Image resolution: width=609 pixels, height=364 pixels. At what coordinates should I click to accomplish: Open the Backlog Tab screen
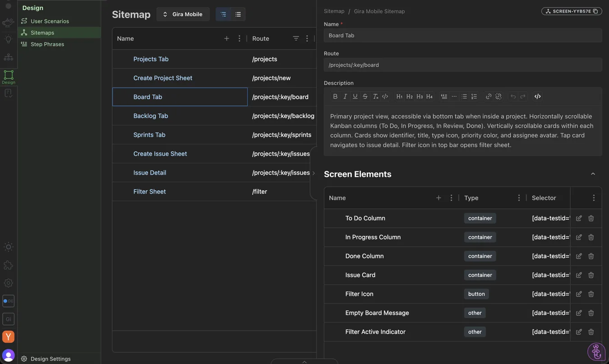pos(151,116)
